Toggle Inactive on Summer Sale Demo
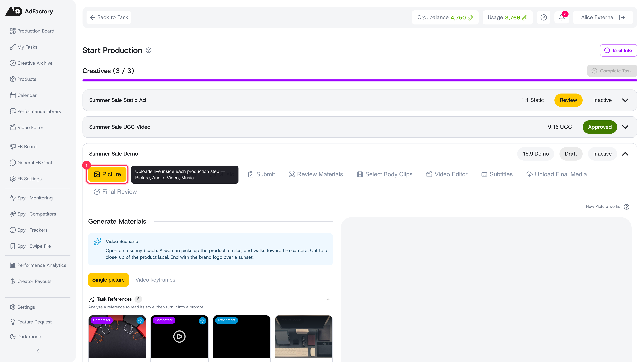 pyautogui.click(x=602, y=154)
